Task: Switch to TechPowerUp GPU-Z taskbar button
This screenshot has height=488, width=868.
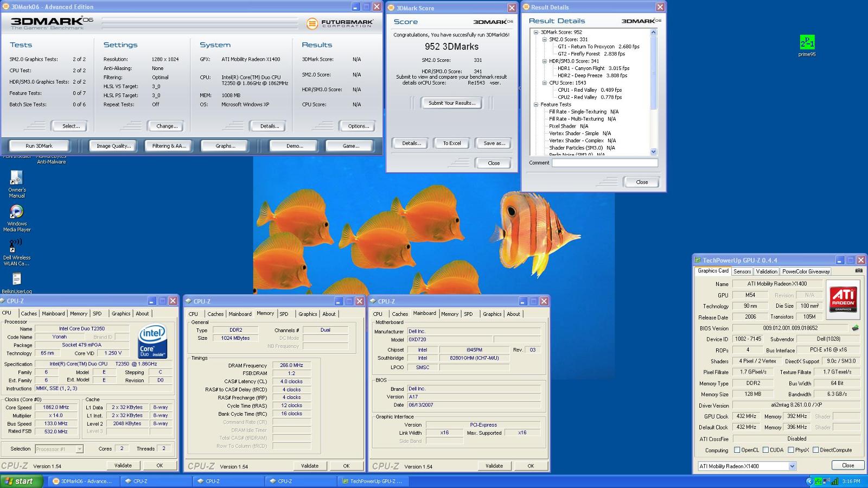Action: (x=373, y=481)
